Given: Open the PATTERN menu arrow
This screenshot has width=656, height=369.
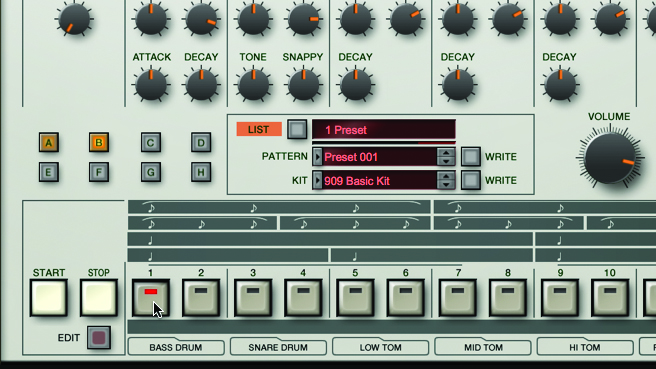Looking at the screenshot, I should (x=317, y=157).
